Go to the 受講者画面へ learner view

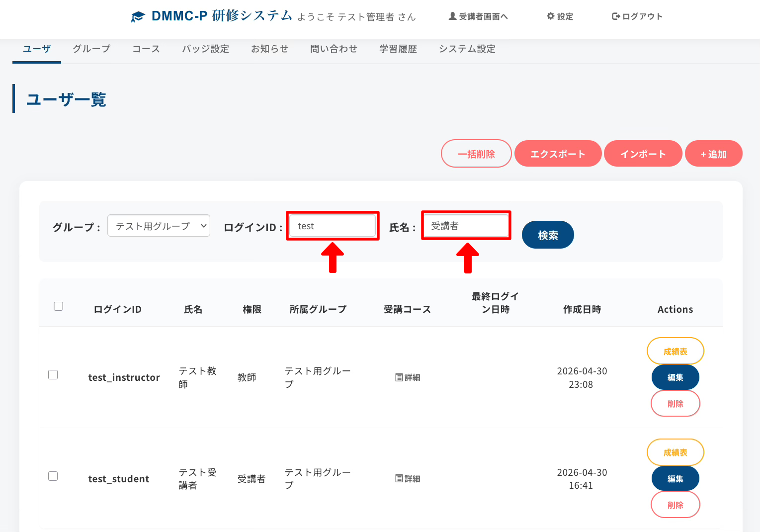[x=478, y=16]
